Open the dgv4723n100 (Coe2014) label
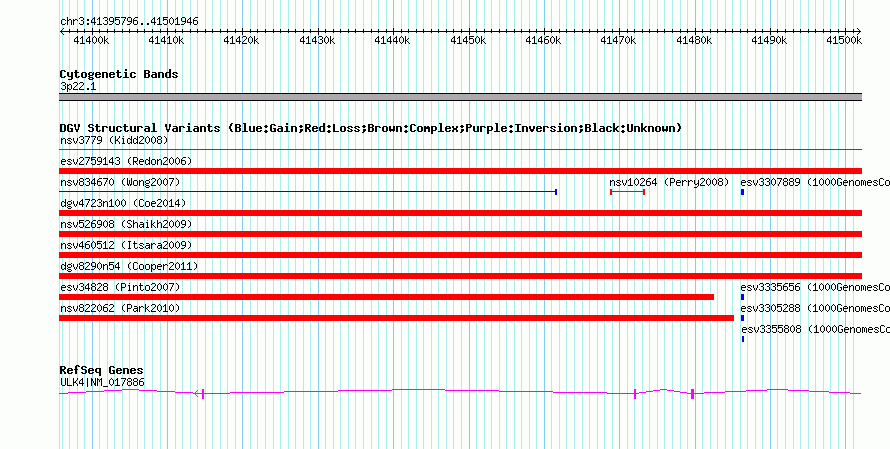Viewport: 890px width, 449px height. (123, 203)
